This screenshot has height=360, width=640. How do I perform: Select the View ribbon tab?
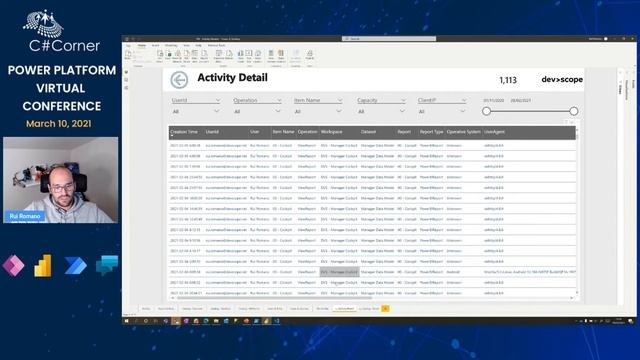click(x=187, y=45)
